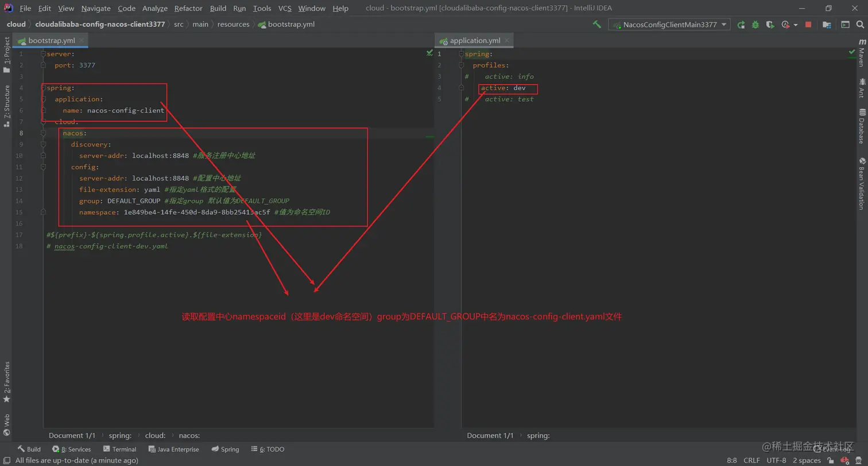868x466 pixels.
Task: Run with Coverage shield icon
Action: point(770,25)
